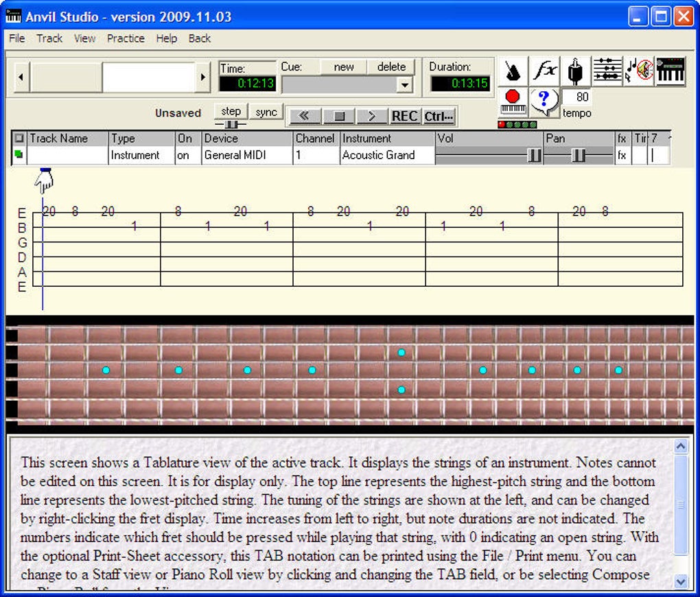700x597 pixels.
Task: Click the Instrument column header
Action: 386,139
